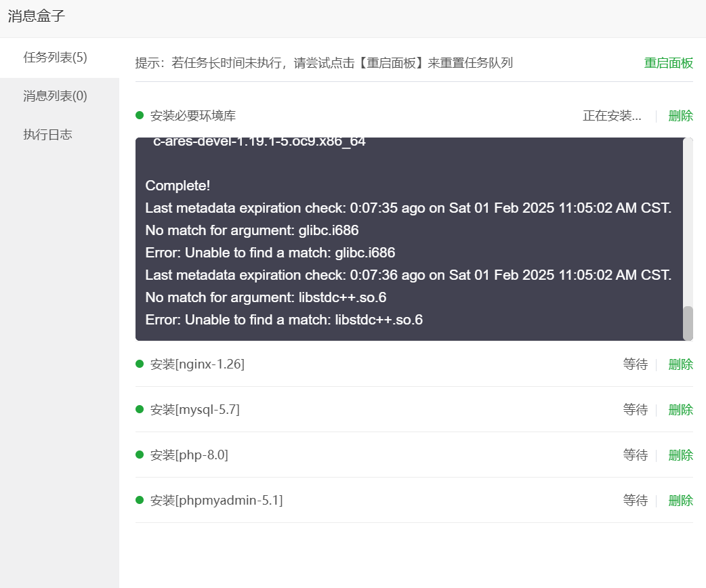Open the 执行日志 tab
Viewport: 706px width, 588px height.
click(x=60, y=135)
